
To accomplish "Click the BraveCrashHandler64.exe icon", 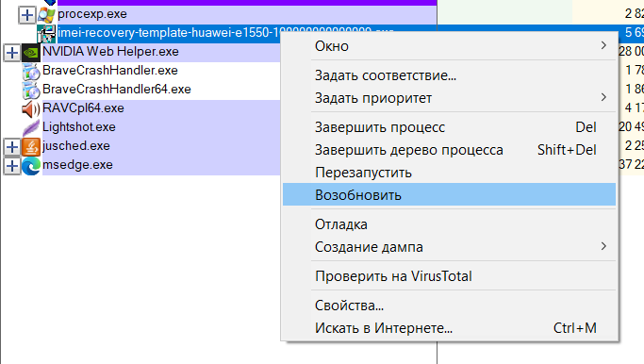I will [x=31, y=91].
